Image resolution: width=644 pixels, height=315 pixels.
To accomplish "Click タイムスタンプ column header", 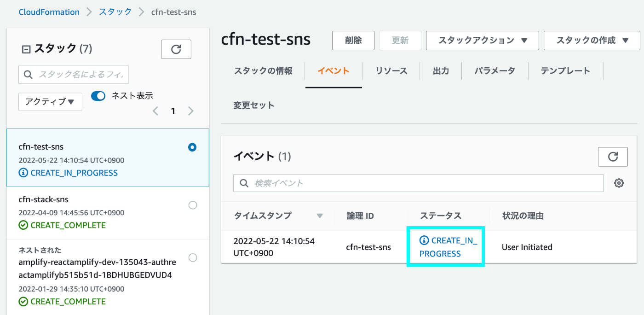I will point(263,216).
